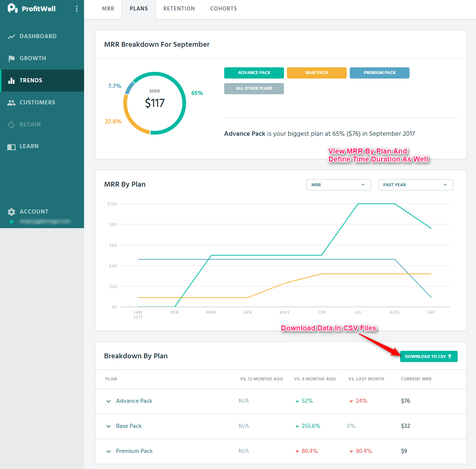Select the Plans tab
The height and width of the screenshot is (469, 476).
(139, 9)
